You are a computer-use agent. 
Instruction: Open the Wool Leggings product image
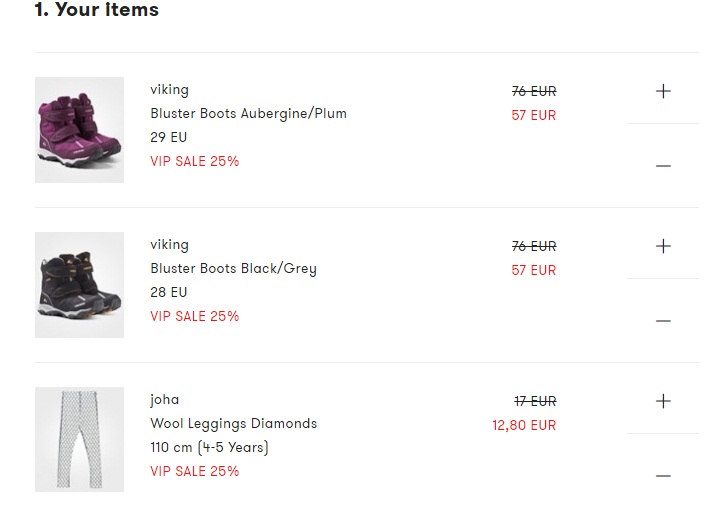point(80,440)
